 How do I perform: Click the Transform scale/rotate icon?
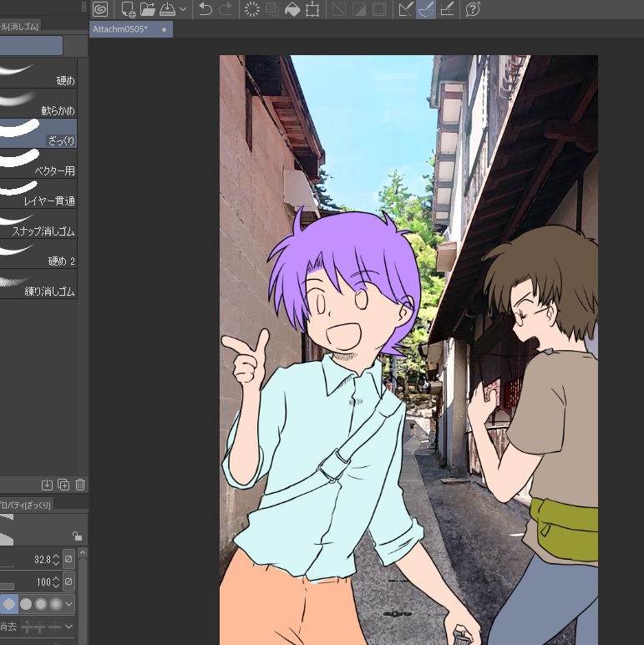pos(312,9)
